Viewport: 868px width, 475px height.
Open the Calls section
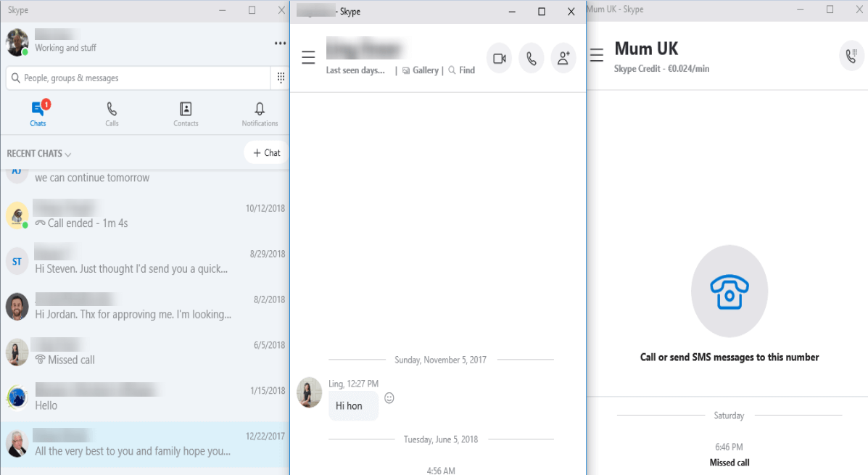[112, 114]
